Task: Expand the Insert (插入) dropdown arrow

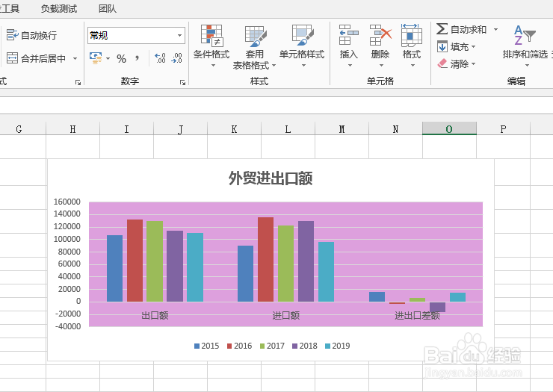Action: (x=350, y=65)
